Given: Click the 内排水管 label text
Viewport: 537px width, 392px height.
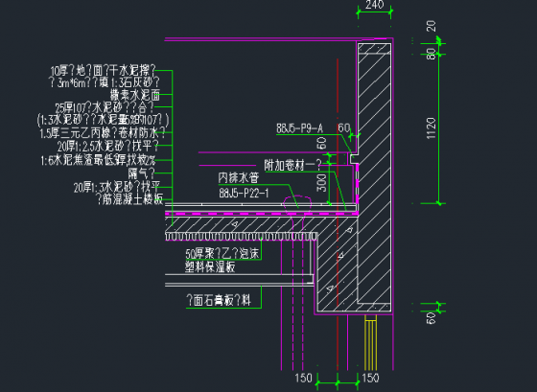Looking at the screenshot, I should point(239,177).
